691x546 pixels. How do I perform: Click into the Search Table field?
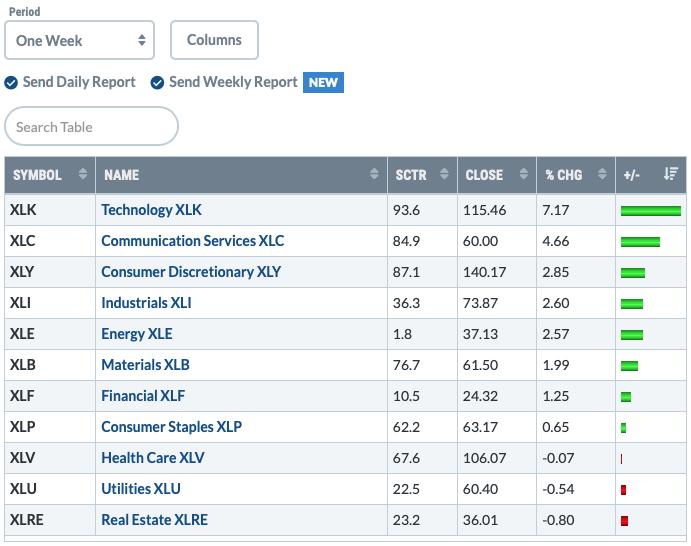tap(91, 126)
